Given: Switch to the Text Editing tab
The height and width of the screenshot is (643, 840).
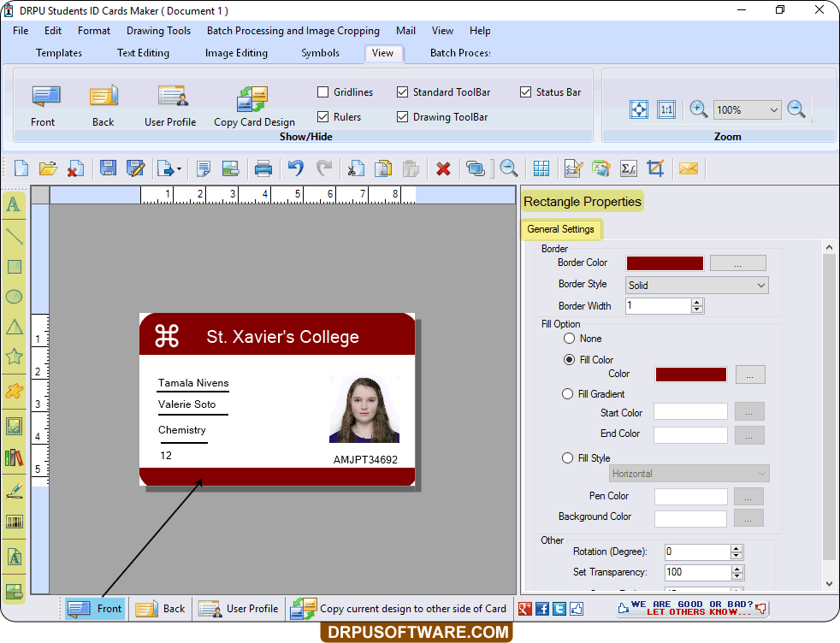Looking at the screenshot, I should coord(143,53).
